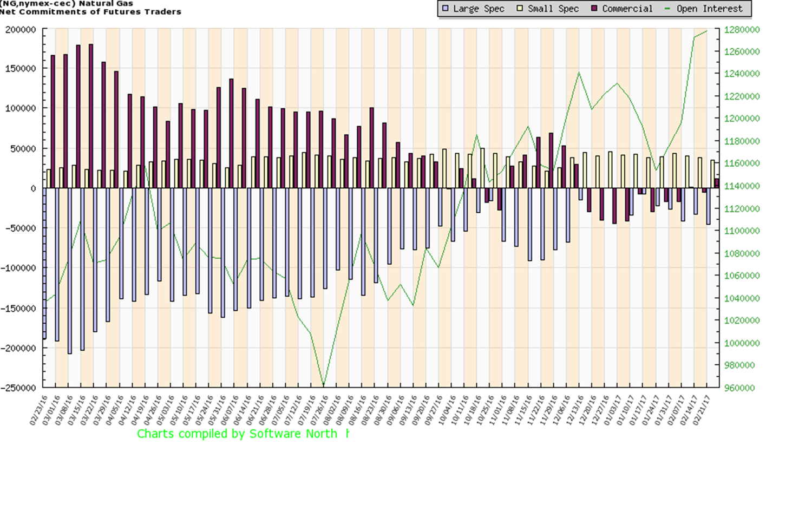Click the 12/13/16 date label
The width and height of the screenshot is (812, 524).
coord(576,409)
